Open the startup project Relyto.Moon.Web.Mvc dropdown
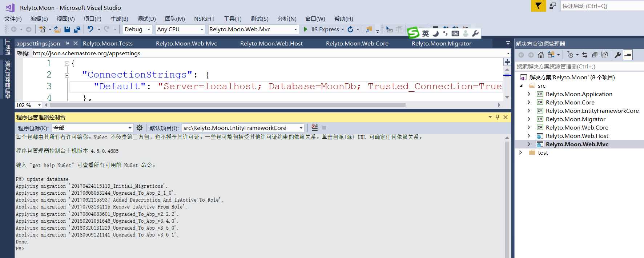Screen dimensions: 644x258 click(295, 29)
